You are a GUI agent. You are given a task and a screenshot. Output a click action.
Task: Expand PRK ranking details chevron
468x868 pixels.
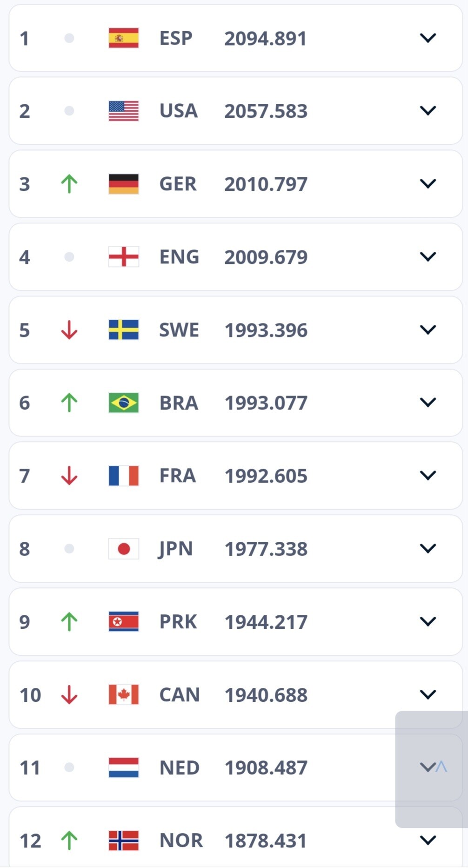(x=428, y=621)
